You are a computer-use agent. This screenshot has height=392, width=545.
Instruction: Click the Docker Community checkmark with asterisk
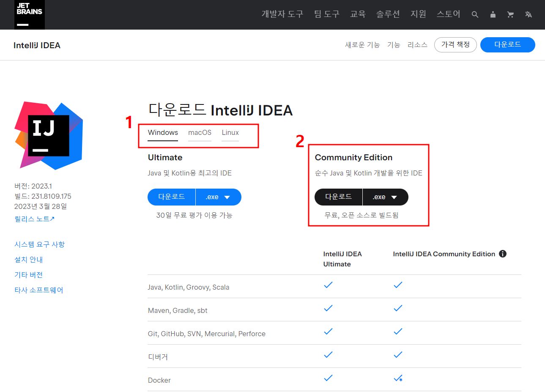tap(398, 378)
